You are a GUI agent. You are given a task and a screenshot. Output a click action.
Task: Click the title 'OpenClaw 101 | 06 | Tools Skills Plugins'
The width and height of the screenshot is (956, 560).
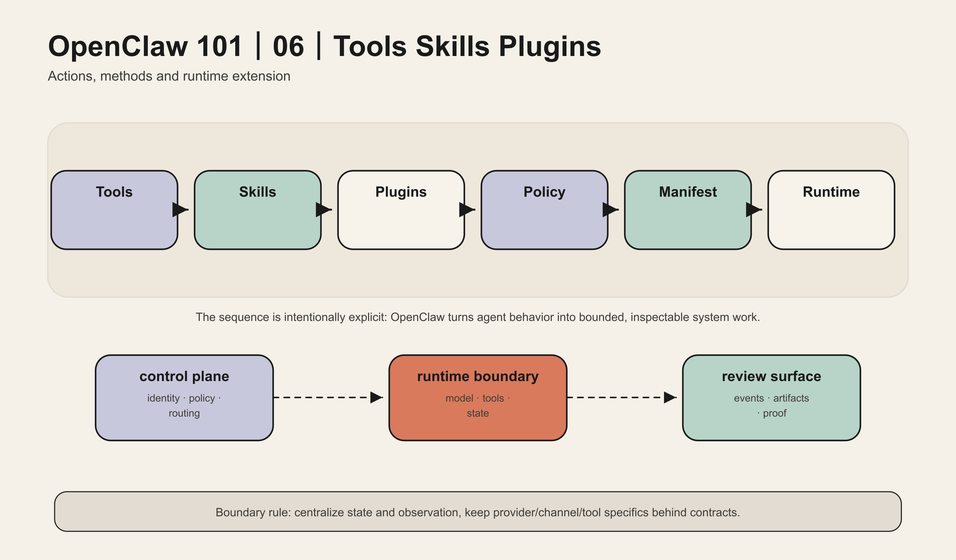[324, 46]
